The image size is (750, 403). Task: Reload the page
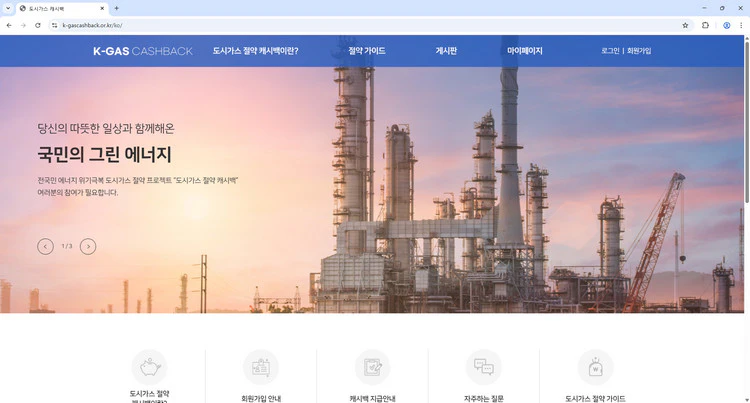point(38,25)
